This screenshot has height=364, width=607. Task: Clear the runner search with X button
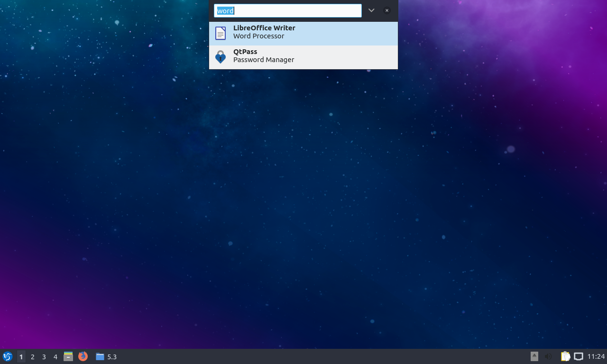pyautogui.click(x=387, y=10)
